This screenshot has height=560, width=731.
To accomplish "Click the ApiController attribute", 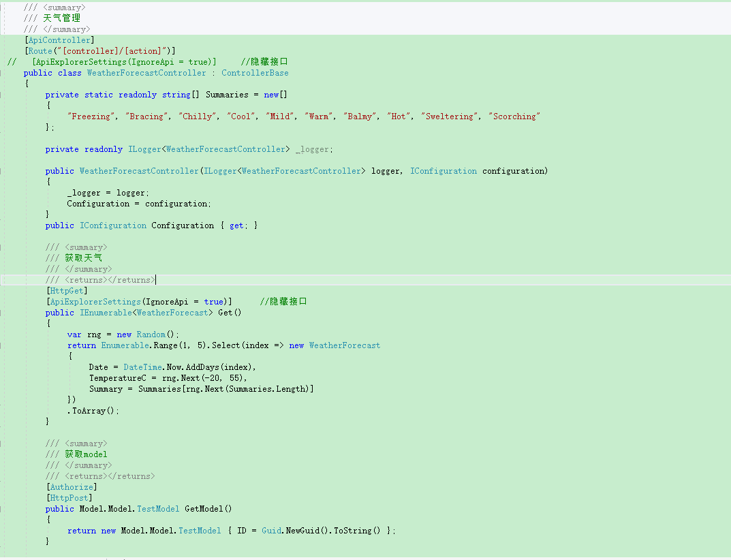I will pos(60,40).
